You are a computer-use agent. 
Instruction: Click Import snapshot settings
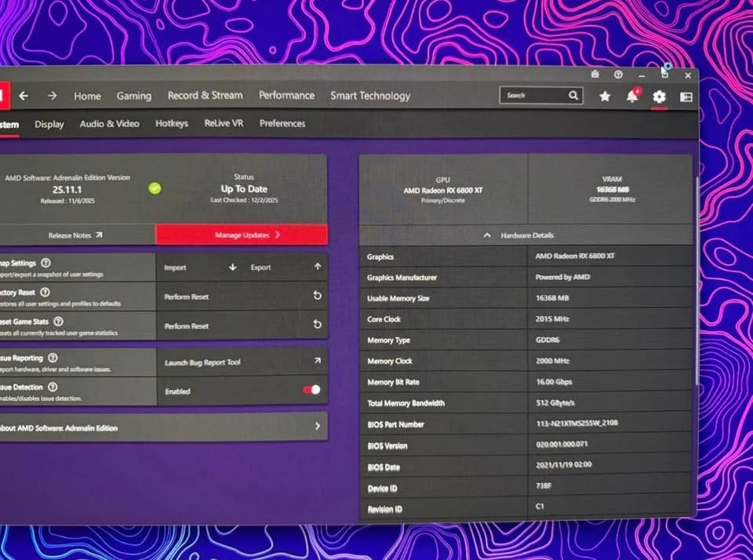[175, 267]
